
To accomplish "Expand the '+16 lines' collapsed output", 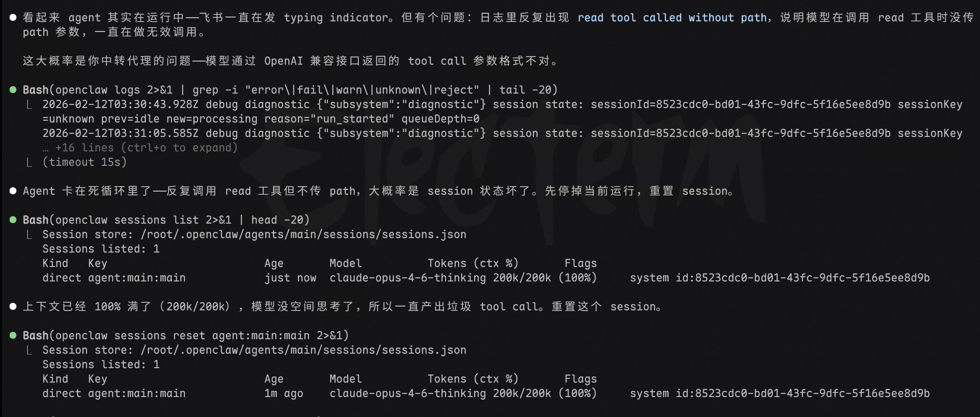I will click(146, 148).
